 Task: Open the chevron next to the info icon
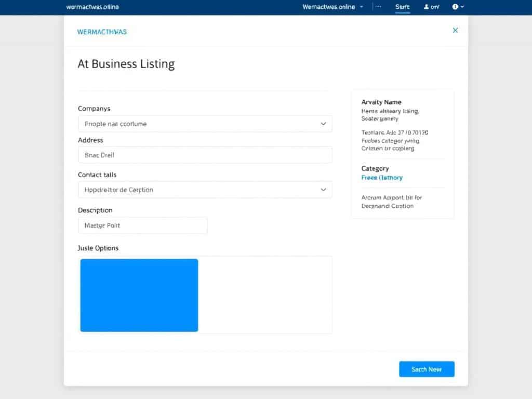coord(462,7)
